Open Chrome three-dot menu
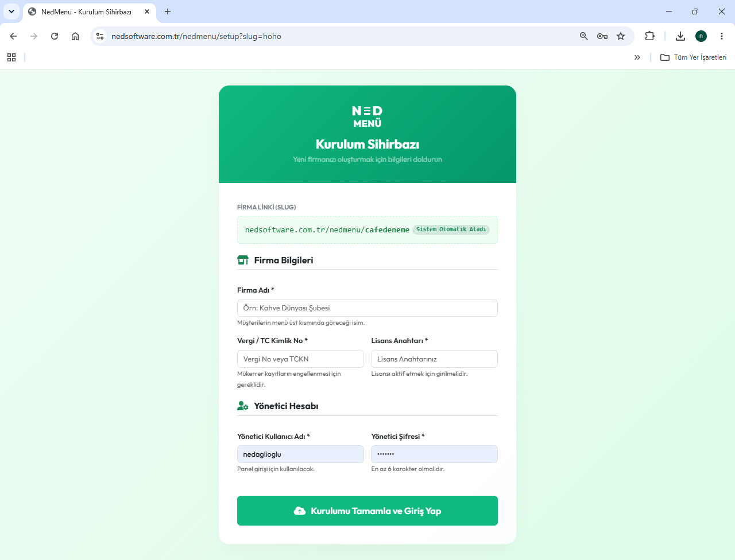Image resolution: width=735 pixels, height=560 pixels. tap(722, 36)
